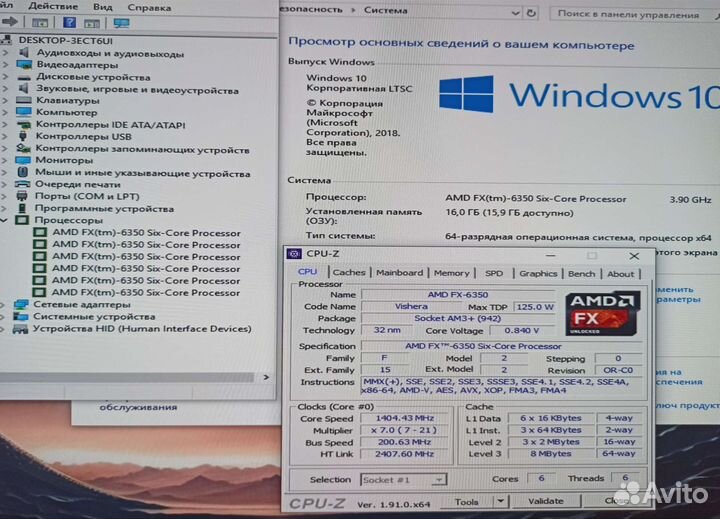Click the Контроллеры запоминающих устройств icon
The height and width of the screenshot is (519, 720).
(23, 148)
